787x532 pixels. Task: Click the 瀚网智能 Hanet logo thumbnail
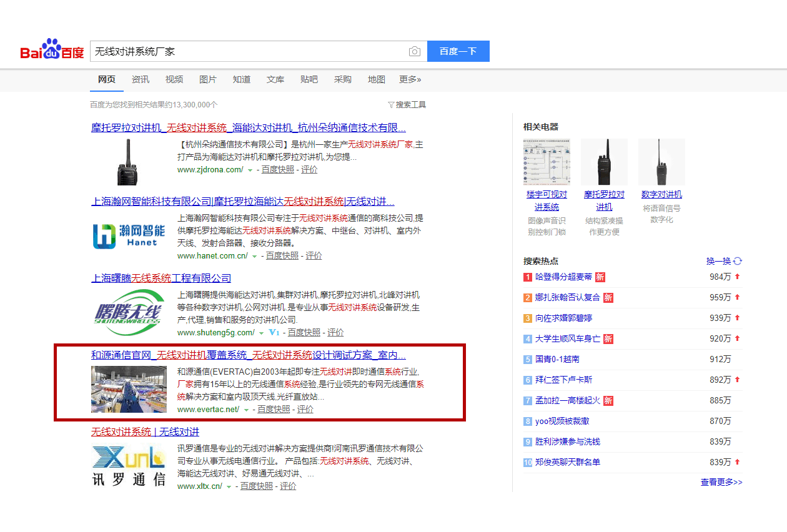coord(129,235)
